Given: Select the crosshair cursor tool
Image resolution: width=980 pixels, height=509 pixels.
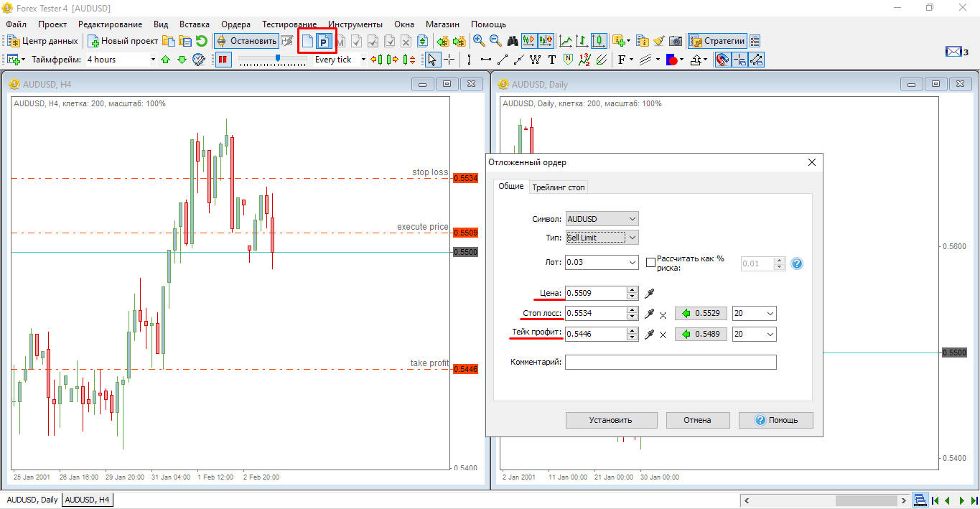Looking at the screenshot, I should (449, 60).
